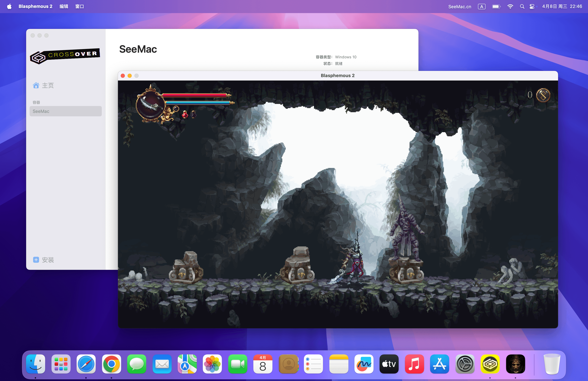Launch App Store from the Dock
The image size is (588, 381).
coord(439,364)
